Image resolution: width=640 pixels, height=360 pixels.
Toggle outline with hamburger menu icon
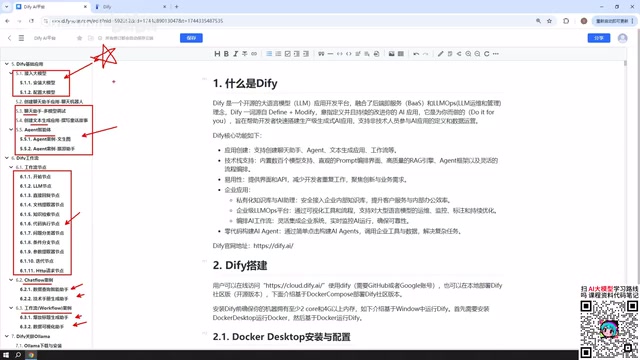pos(21,38)
